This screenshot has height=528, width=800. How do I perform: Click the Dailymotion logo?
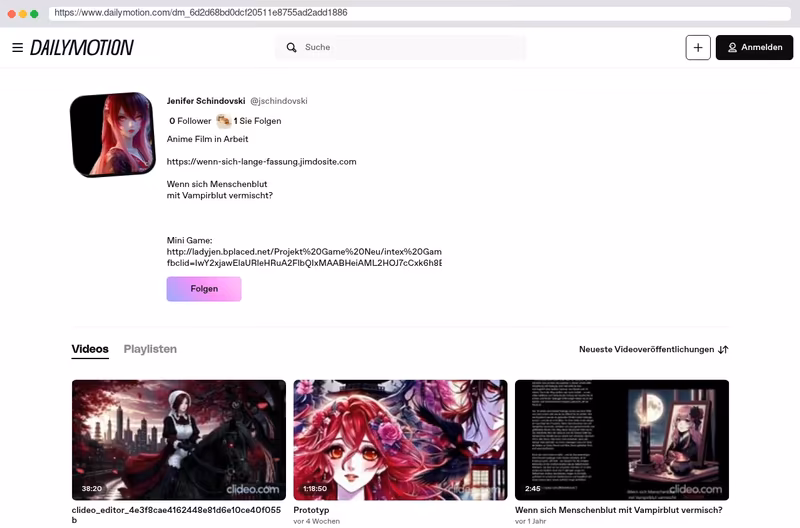82,47
